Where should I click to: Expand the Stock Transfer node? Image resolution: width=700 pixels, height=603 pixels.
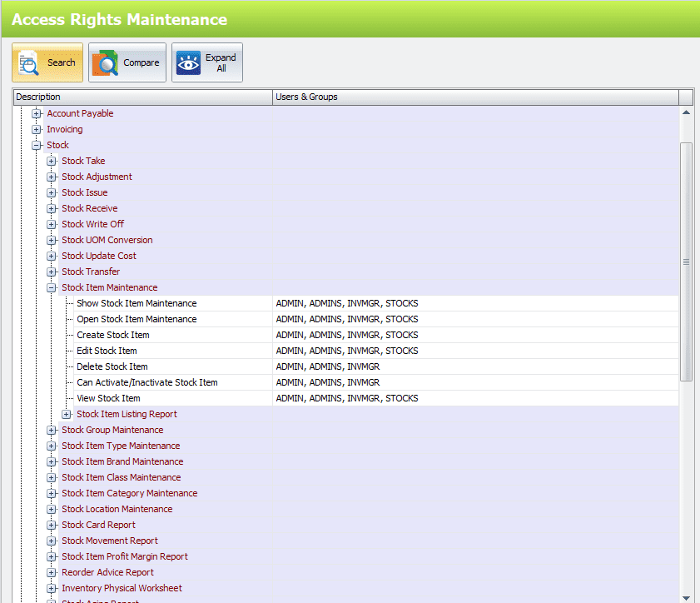click(52, 272)
